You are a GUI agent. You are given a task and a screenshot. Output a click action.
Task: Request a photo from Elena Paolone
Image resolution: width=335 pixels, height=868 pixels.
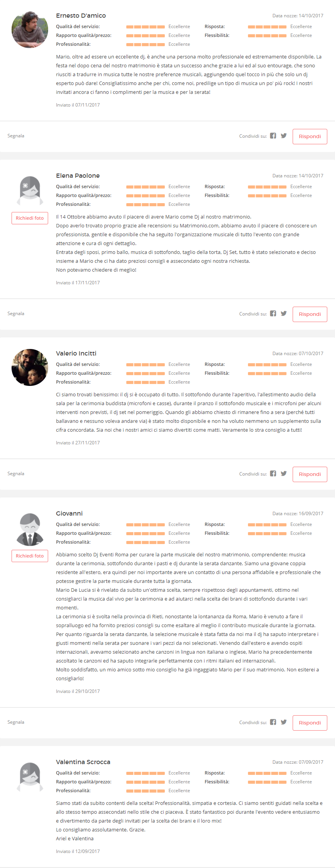pyautogui.click(x=30, y=218)
